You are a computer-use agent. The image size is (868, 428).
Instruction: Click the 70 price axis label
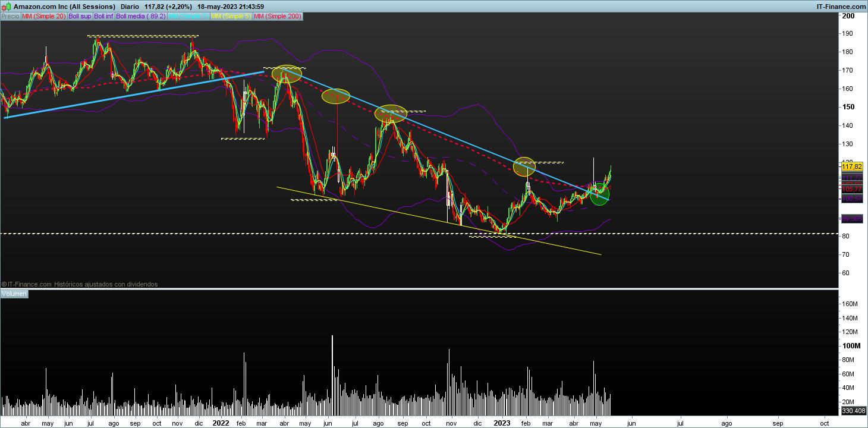click(x=846, y=254)
